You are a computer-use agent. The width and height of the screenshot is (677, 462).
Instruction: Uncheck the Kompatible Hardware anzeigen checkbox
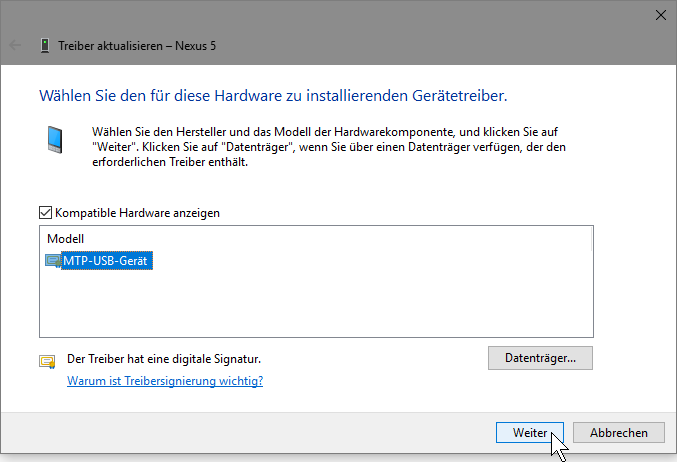[45, 213]
